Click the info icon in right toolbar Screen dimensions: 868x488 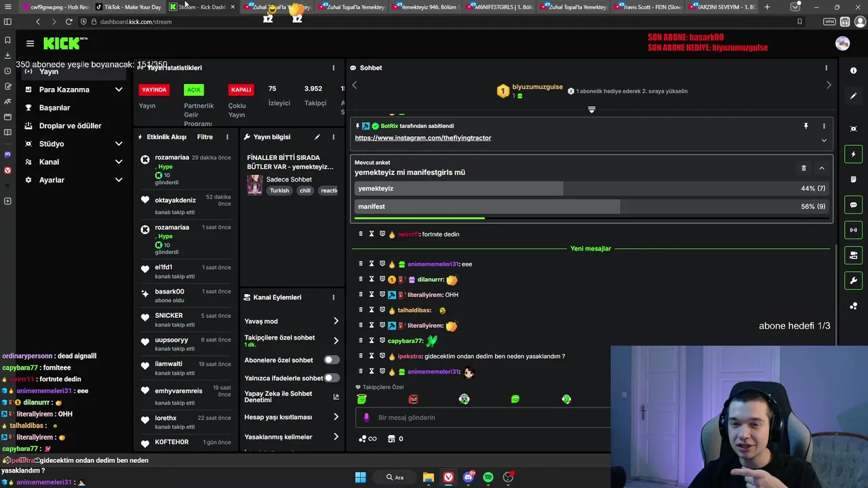click(853, 71)
